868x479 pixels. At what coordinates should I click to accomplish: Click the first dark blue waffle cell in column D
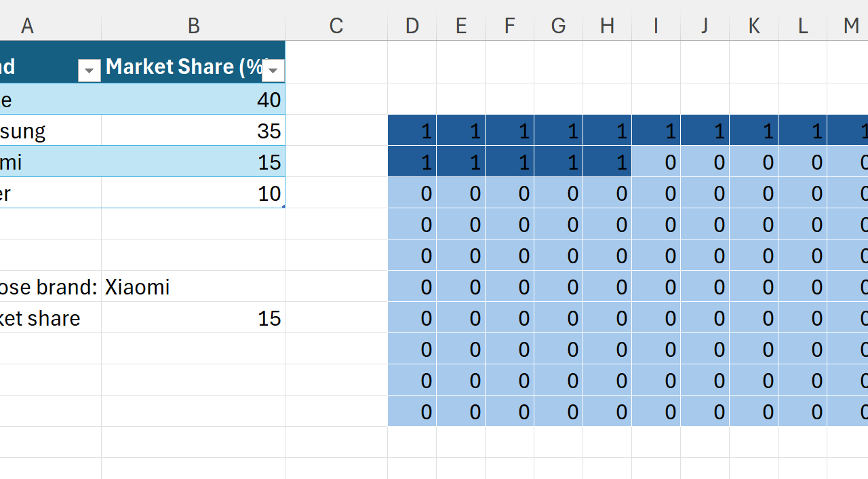(412, 130)
